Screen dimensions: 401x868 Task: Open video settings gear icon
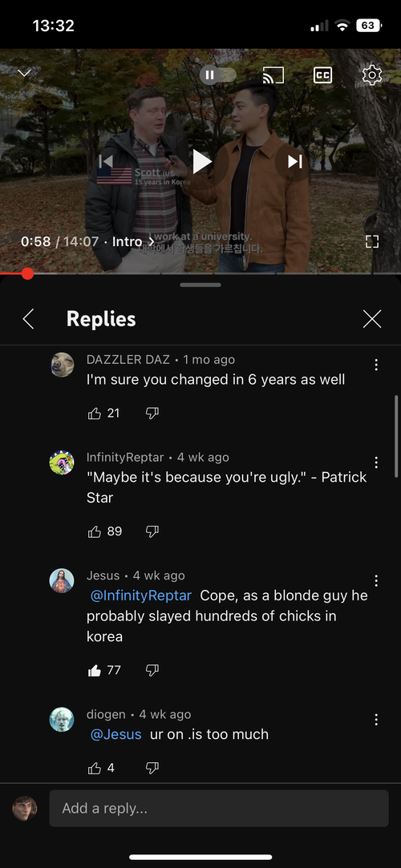point(372,75)
